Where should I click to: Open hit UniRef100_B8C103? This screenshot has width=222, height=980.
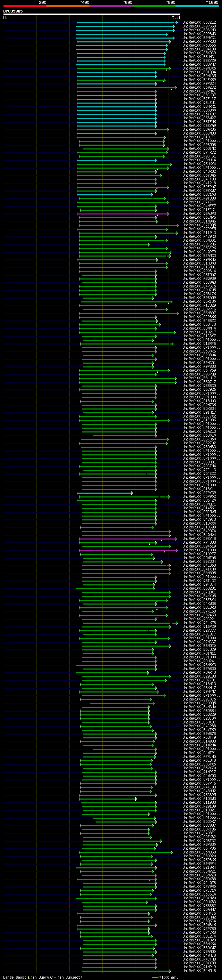[199, 194]
